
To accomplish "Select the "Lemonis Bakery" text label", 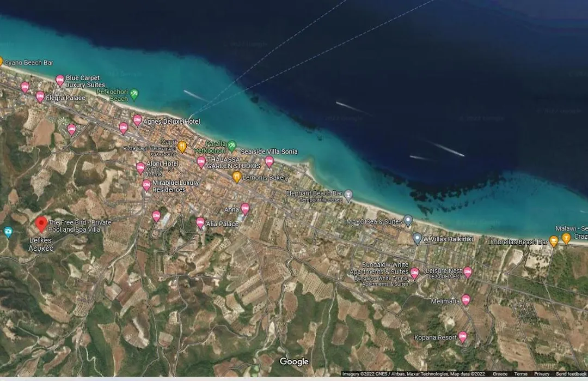I will coord(266,178).
